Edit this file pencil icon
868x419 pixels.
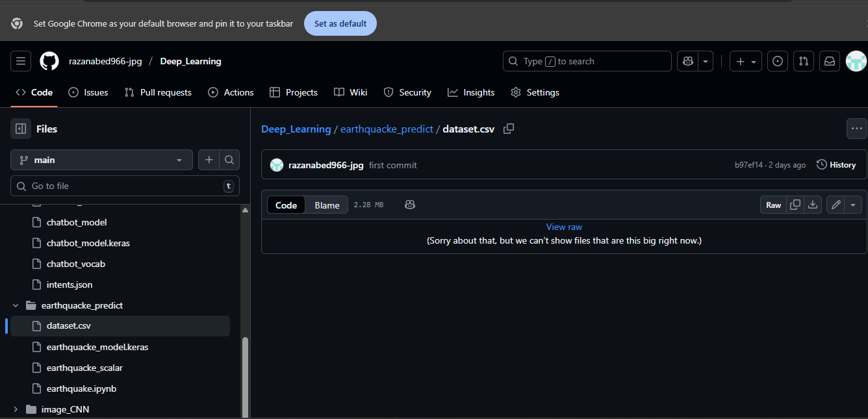836,205
